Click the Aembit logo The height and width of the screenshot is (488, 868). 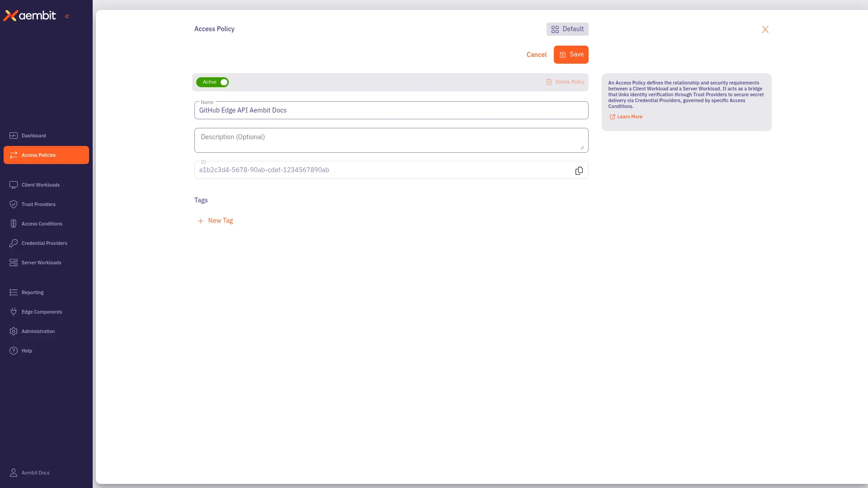pos(30,16)
